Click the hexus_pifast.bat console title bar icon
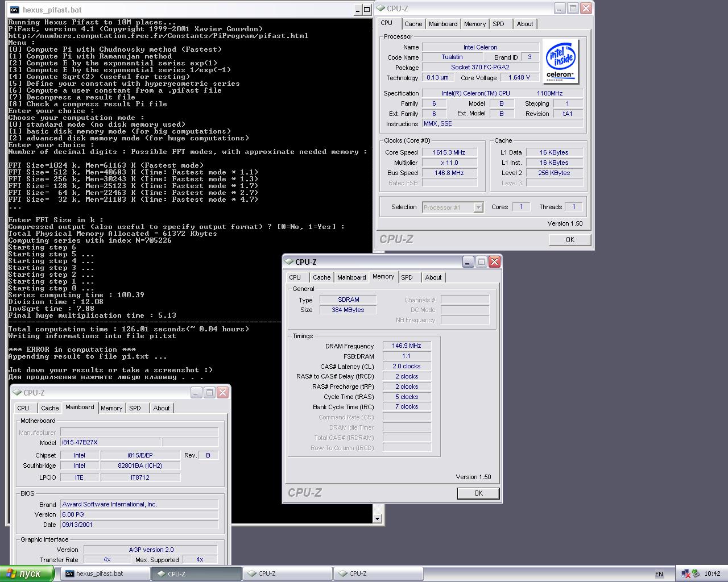This screenshot has width=728, height=582. point(14,10)
